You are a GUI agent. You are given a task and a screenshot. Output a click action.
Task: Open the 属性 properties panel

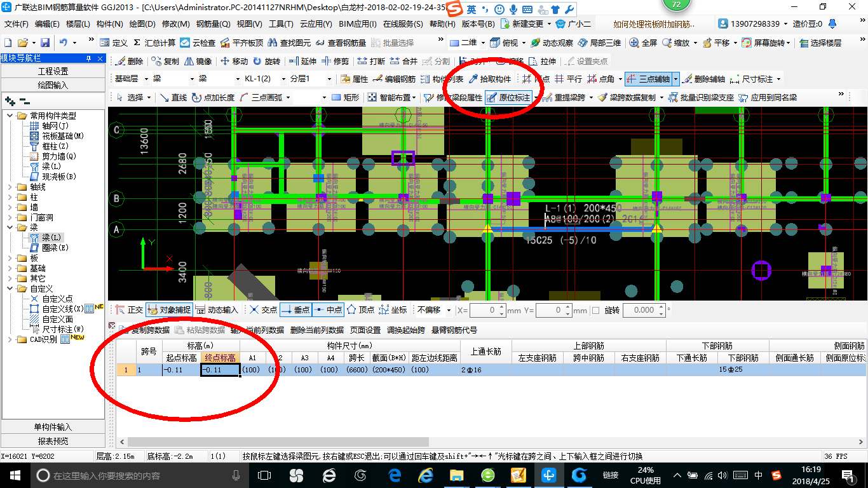pos(355,79)
